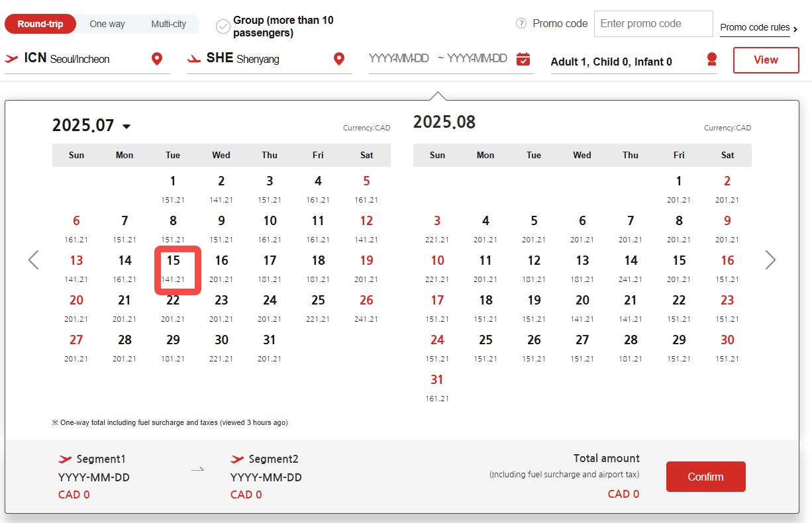Enable the Group more than 10 passengers checkbox
The image size is (812, 523).
click(223, 26)
